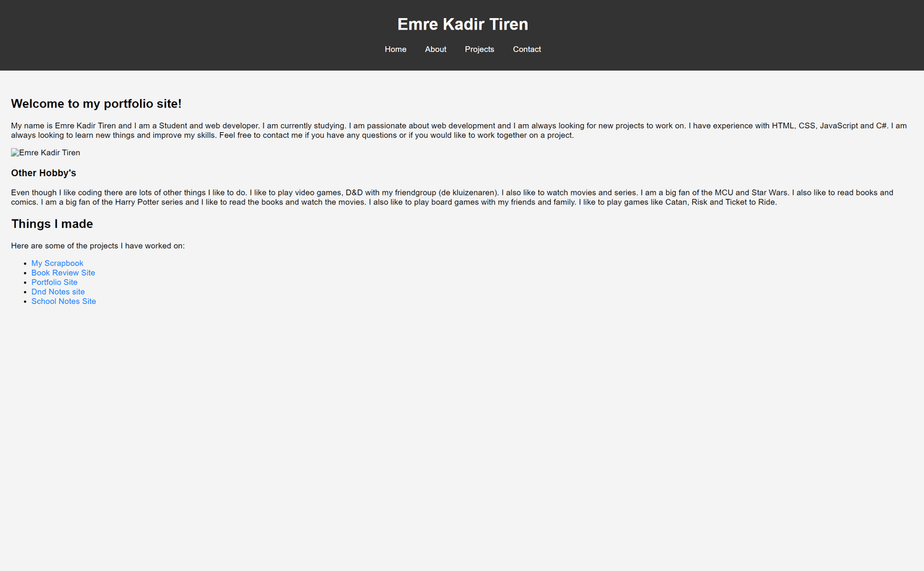Image resolution: width=924 pixels, height=571 pixels.
Task: Click the Emre Kadir Tiren site title
Action: pos(463,25)
